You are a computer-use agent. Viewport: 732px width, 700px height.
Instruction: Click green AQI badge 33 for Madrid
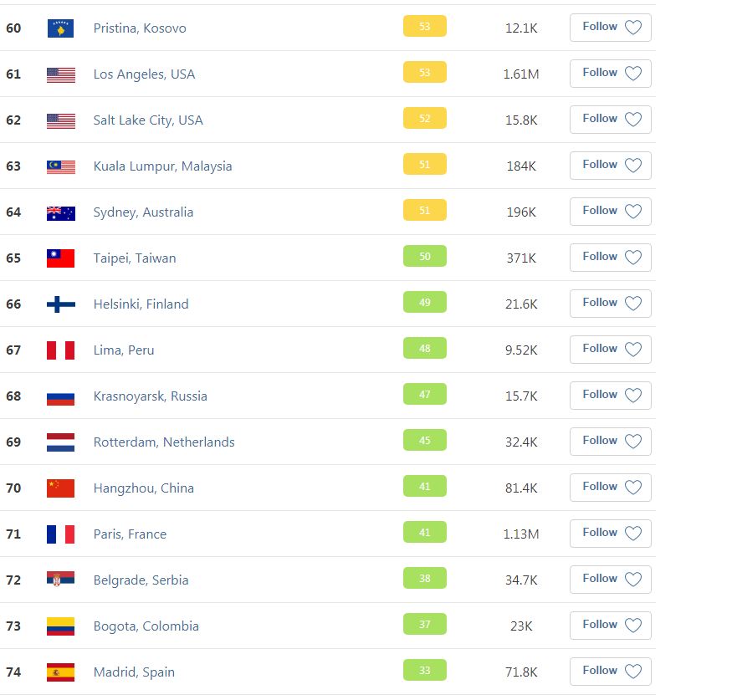coord(425,670)
